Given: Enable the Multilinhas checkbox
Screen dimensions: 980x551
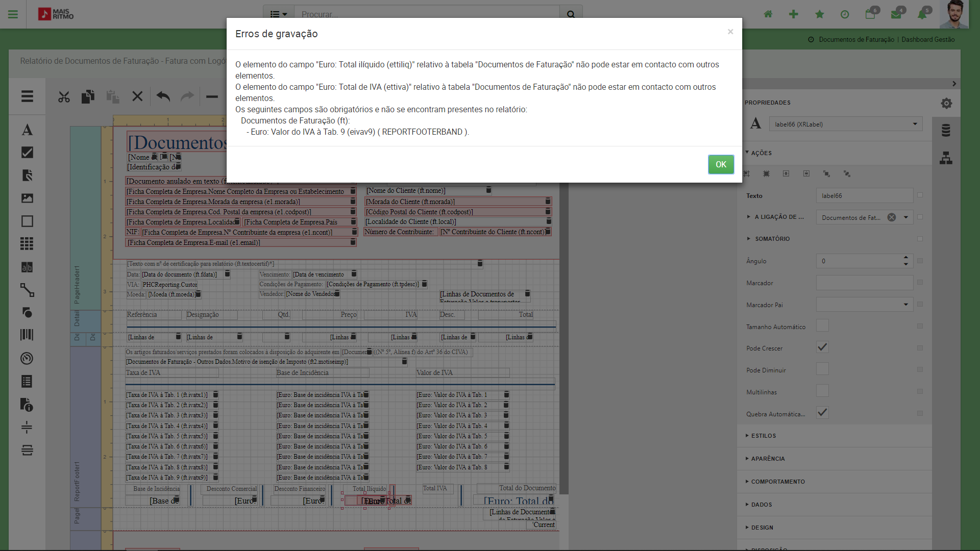Looking at the screenshot, I should pos(822,391).
